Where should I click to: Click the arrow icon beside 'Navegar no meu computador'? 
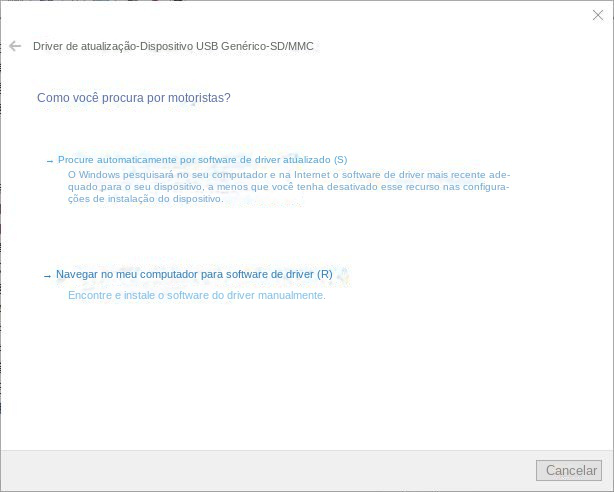[x=47, y=277]
